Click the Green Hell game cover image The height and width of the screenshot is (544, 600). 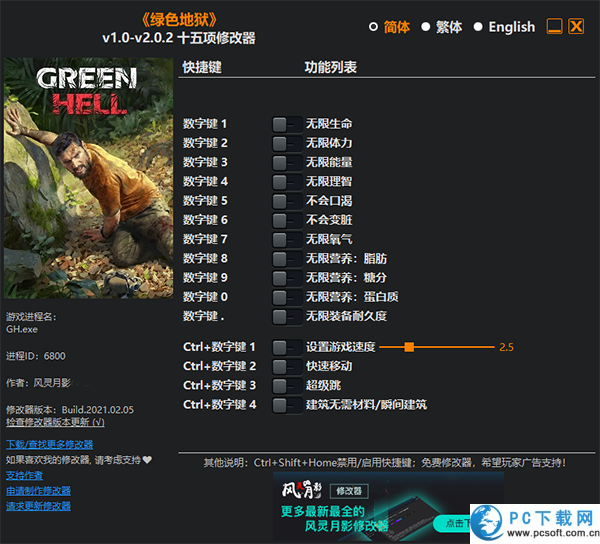click(89, 179)
